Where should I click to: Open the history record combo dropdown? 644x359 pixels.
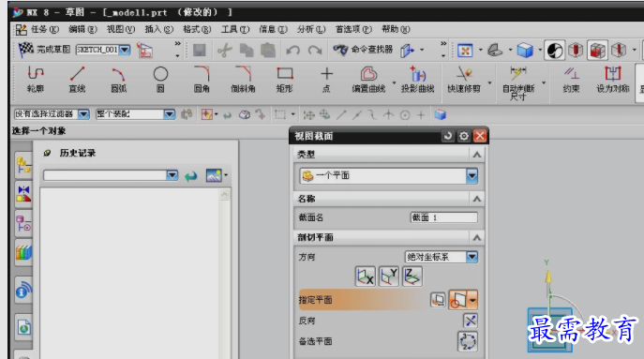click(x=172, y=175)
